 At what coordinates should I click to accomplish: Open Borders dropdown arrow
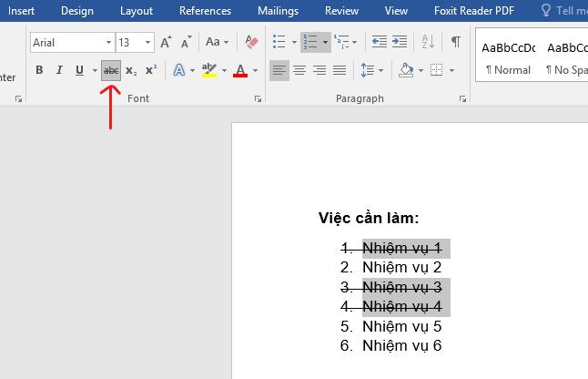pyautogui.click(x=451, y=70)
